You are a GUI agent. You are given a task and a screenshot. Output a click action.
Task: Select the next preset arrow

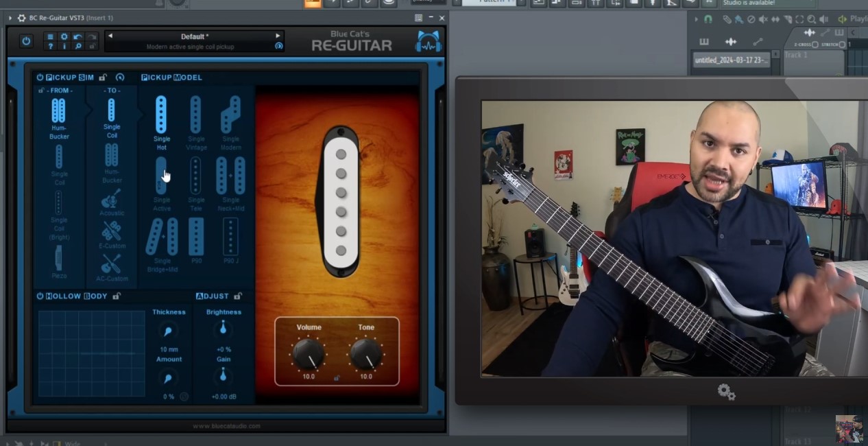click(x=278, y=36)
